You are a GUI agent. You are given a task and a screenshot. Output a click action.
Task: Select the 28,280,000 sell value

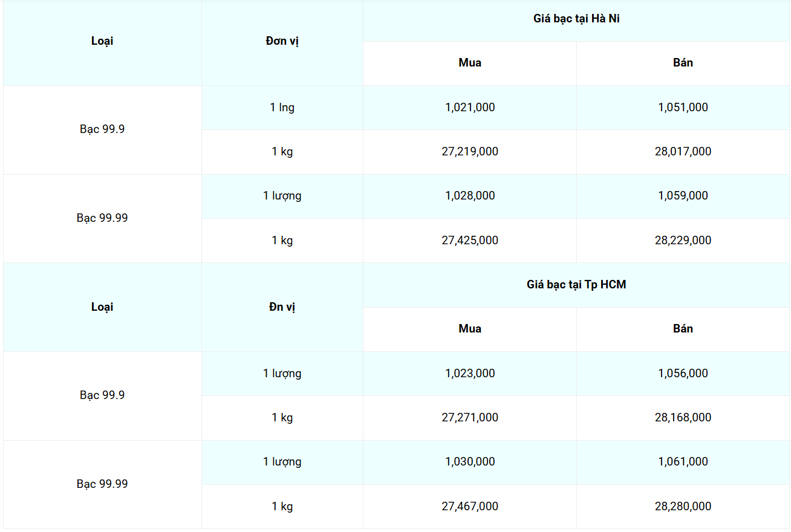click(x=683, y=507)
